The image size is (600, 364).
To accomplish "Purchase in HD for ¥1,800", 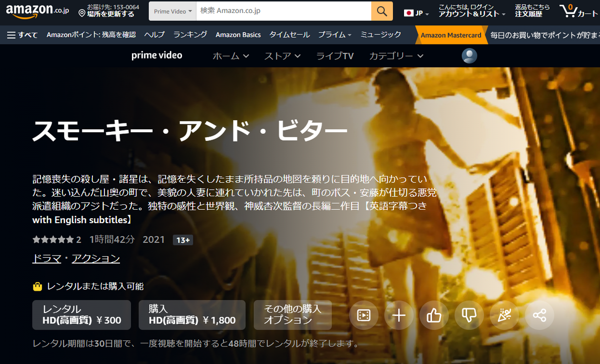I will pyautogui.click(x=191, y=315).
